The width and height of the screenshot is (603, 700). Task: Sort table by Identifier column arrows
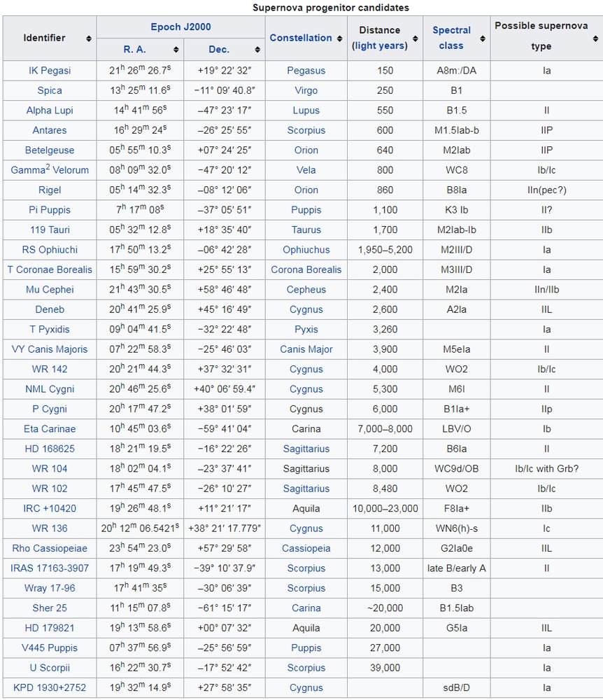click(89, 38)
